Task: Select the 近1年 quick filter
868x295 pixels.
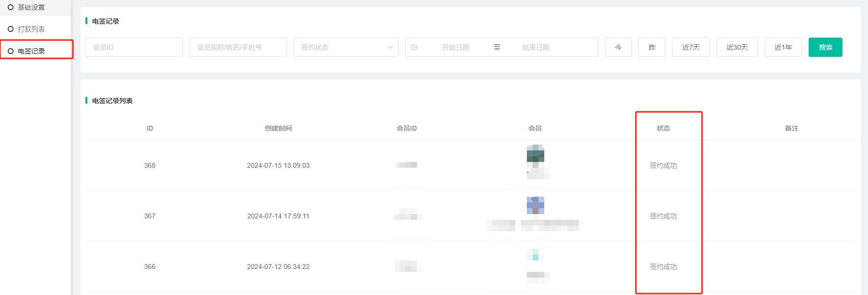Action: (x=783, y=47)
